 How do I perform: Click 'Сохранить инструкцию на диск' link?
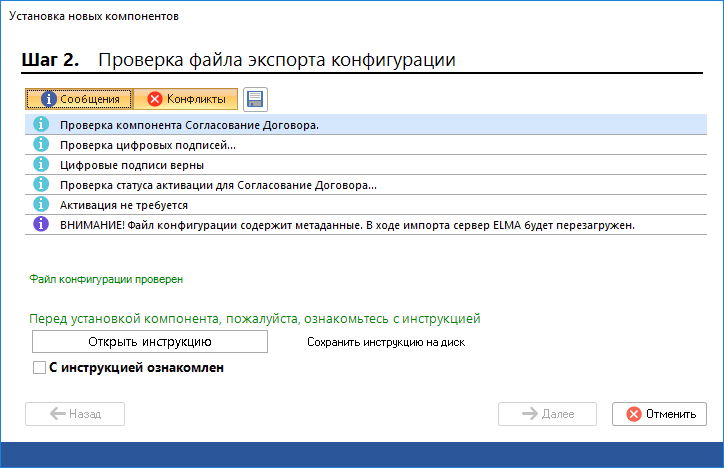pos(385,342)
